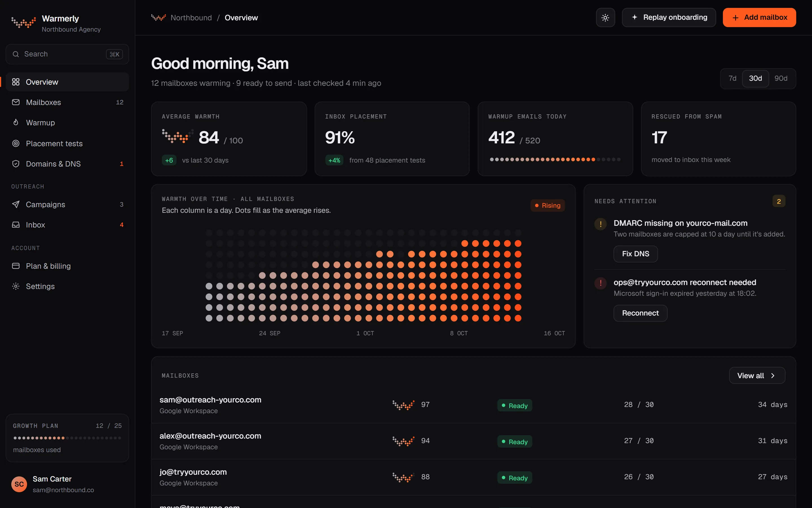Focus the Search input field

coord(67,54)
